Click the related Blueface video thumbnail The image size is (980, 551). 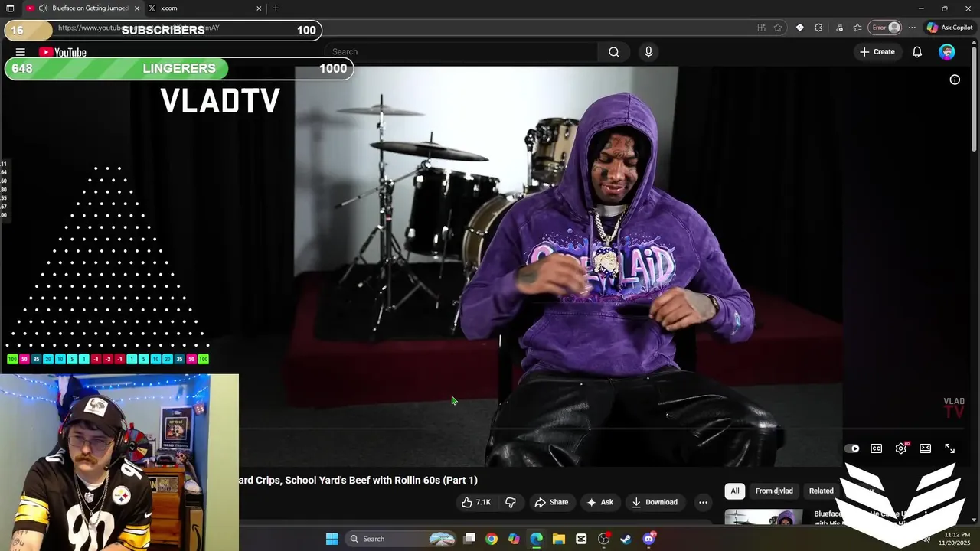(x=763, y=517)
